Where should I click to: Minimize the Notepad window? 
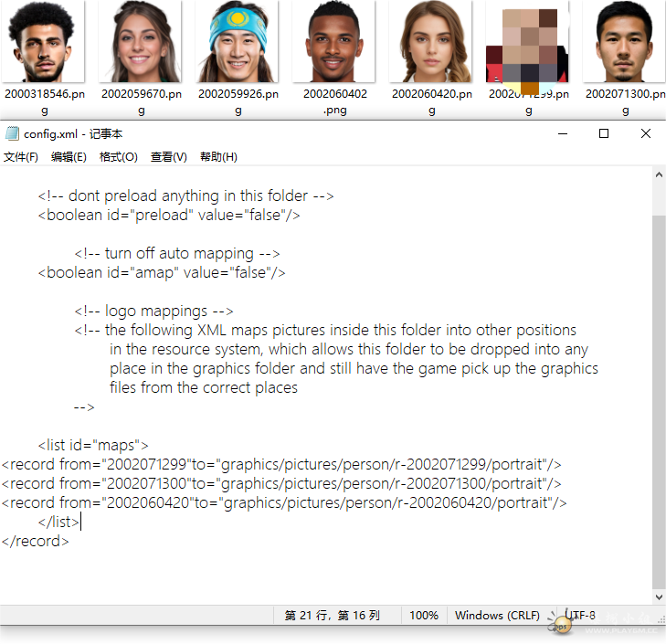click(x=561, y=133)
